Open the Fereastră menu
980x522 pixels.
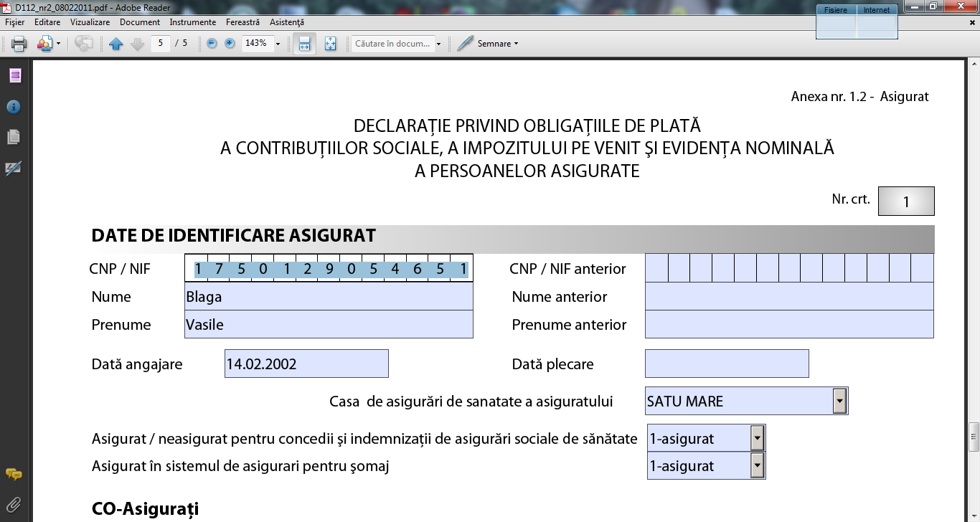(x=242, y=22)
